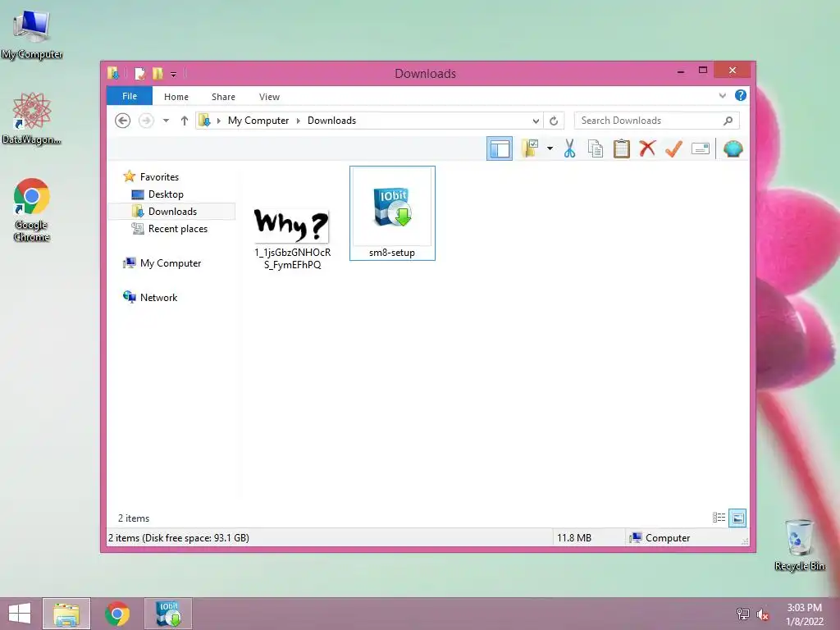Open Desktop in Favorites list
Screen dimensions: 840x630
[166, 194]
